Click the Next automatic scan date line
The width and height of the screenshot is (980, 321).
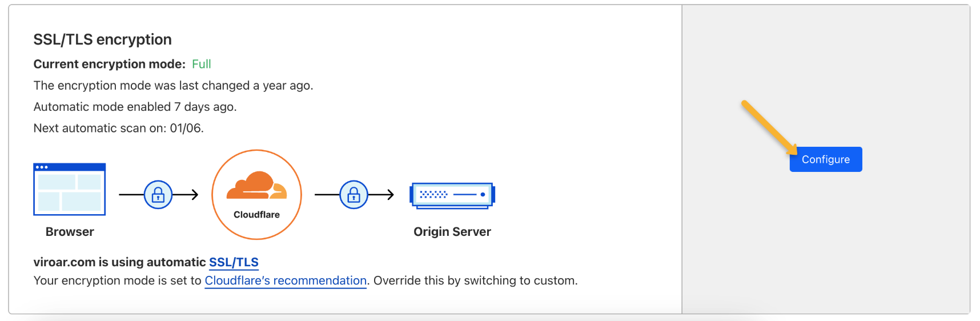point(118,128)
